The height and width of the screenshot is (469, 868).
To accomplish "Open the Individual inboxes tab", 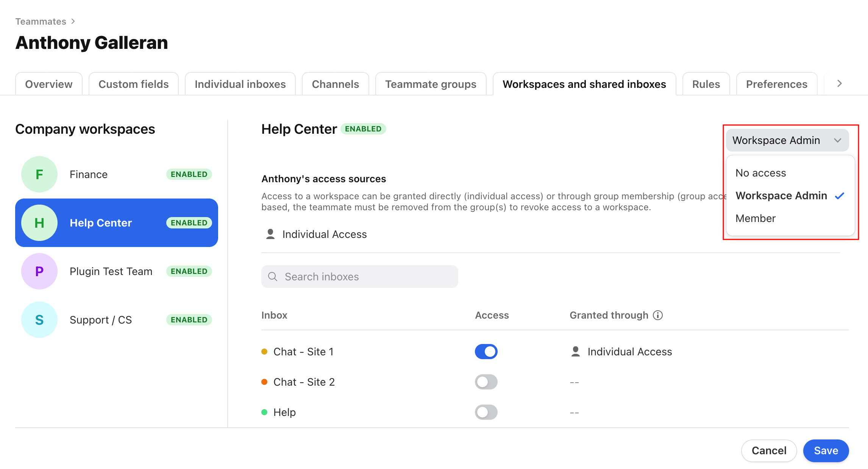I will pyautogui.click(x=240, y=84).
